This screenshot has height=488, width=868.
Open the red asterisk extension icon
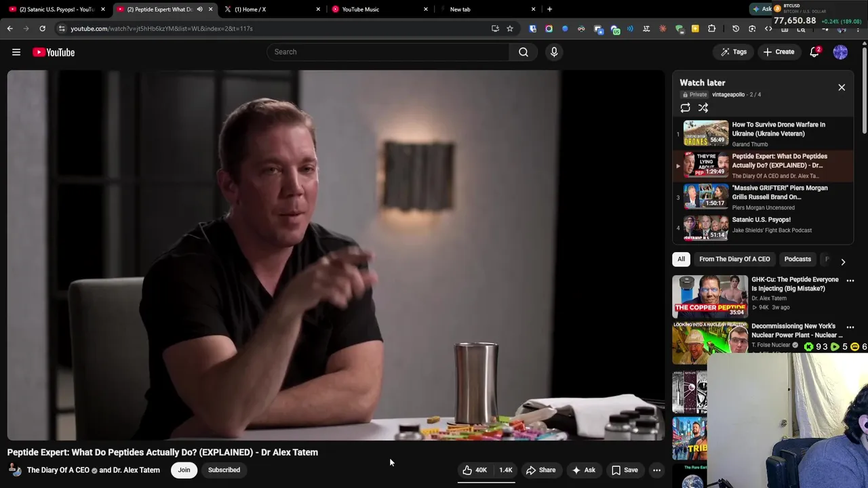click(x=663, y=28)
